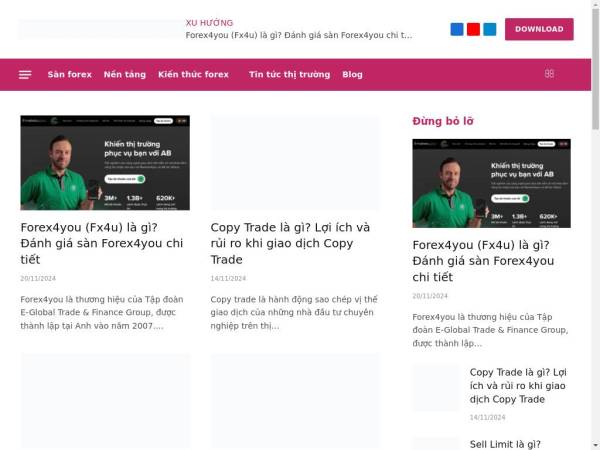Screen dimensions: 600x450
Task: Open sidebar Copy Trade là gì link
Action: click(x=518, y=386)
